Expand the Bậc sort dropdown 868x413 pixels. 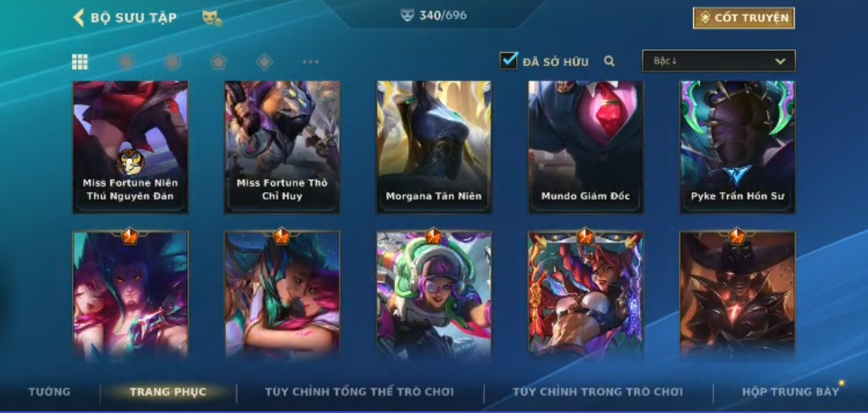point(718,61)
